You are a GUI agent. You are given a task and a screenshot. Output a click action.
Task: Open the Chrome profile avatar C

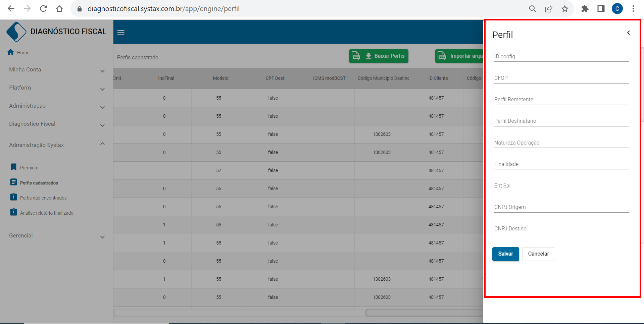[x=617, y=9]
